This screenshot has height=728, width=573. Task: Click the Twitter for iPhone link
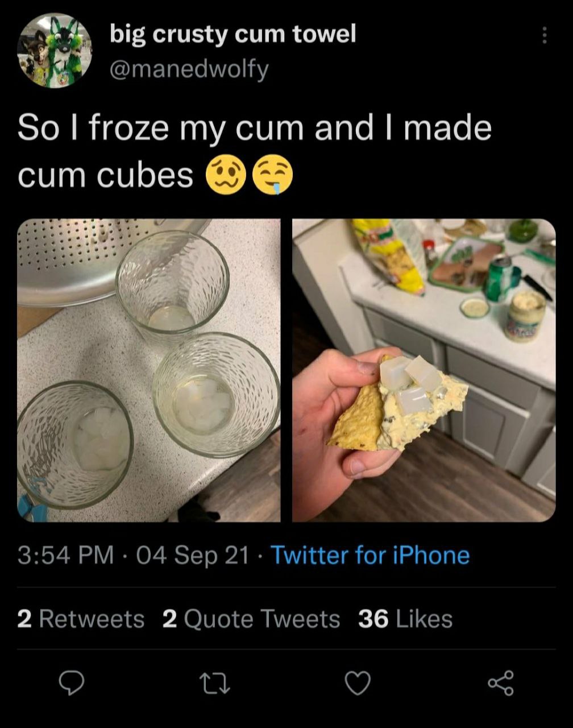(370, 555)
